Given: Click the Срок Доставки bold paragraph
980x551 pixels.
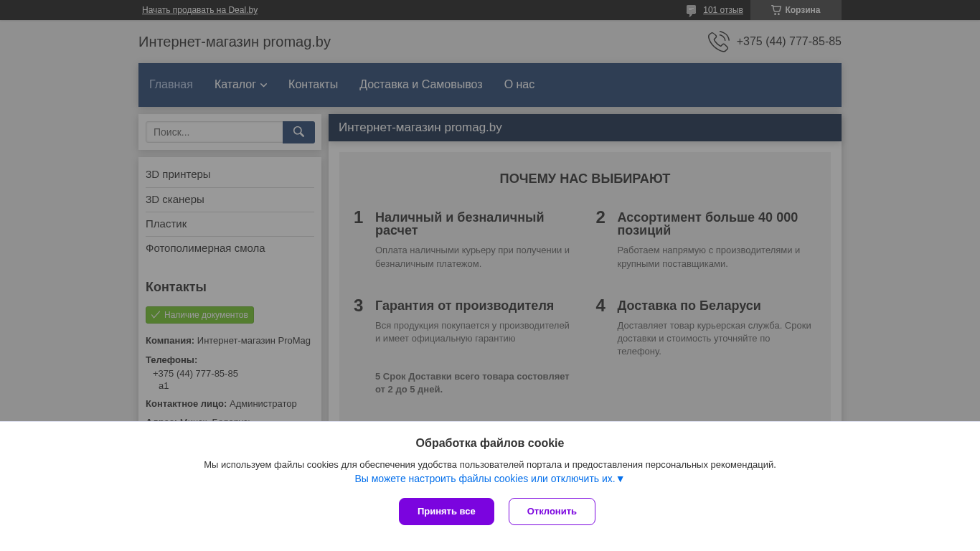Looking at the screenshot, I should click(x=472, y=382).
